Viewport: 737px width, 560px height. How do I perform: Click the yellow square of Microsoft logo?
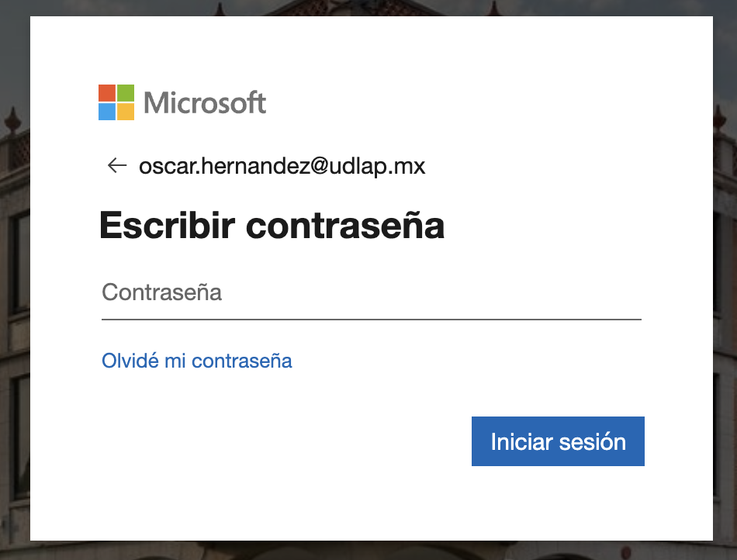coord(126,112)
